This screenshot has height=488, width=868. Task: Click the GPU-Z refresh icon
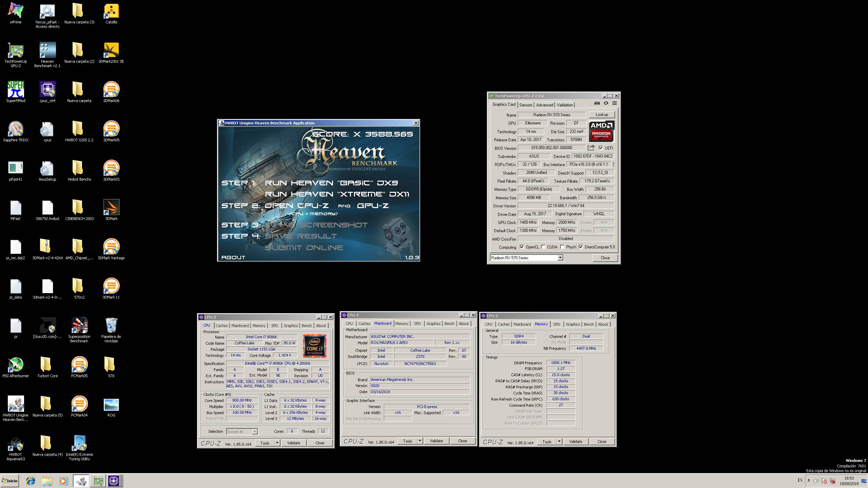point(606,103)
